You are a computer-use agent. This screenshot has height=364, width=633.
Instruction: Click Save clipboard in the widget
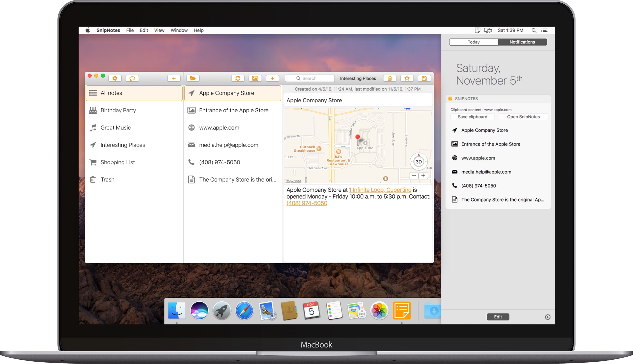click(472, 117)
